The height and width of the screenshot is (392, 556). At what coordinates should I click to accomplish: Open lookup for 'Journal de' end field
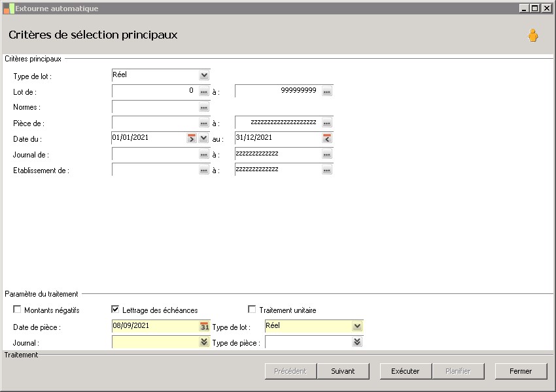(327, 155)
